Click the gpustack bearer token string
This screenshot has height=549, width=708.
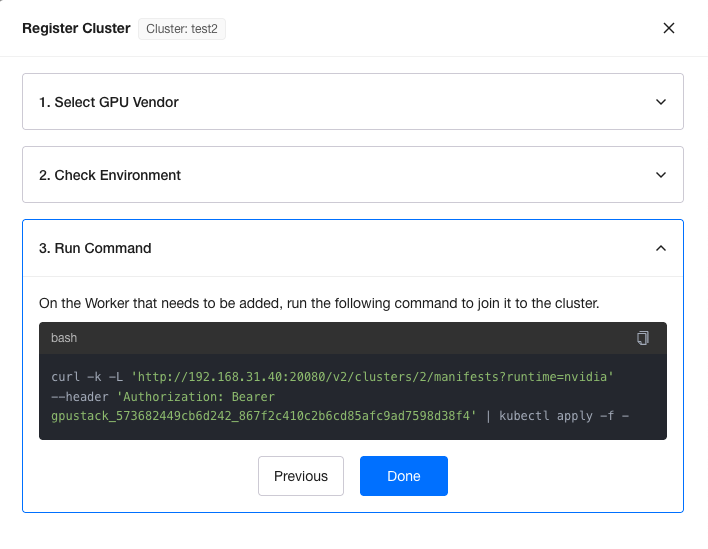coord(264,414)
